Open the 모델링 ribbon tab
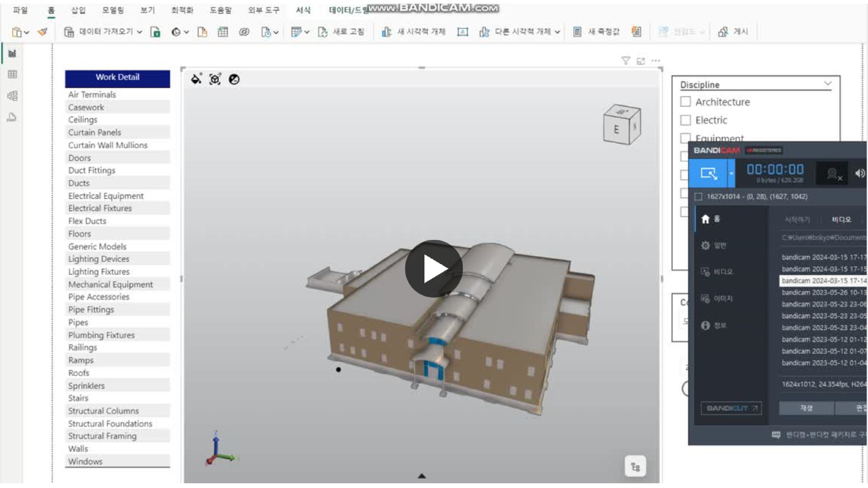868x488 pixels. (x=113, y=10)
